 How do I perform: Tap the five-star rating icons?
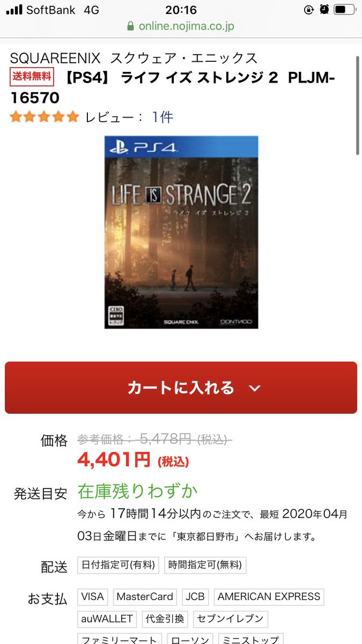[45, 117]
